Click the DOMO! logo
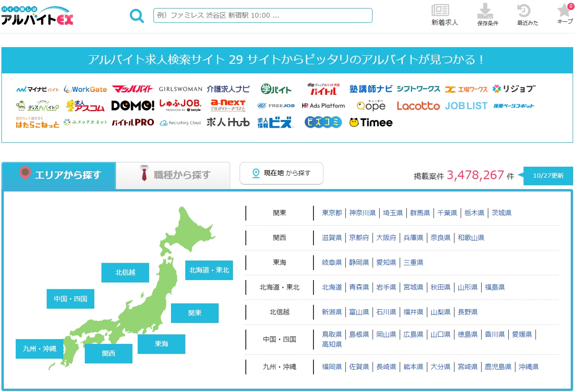 coord(133,106)
